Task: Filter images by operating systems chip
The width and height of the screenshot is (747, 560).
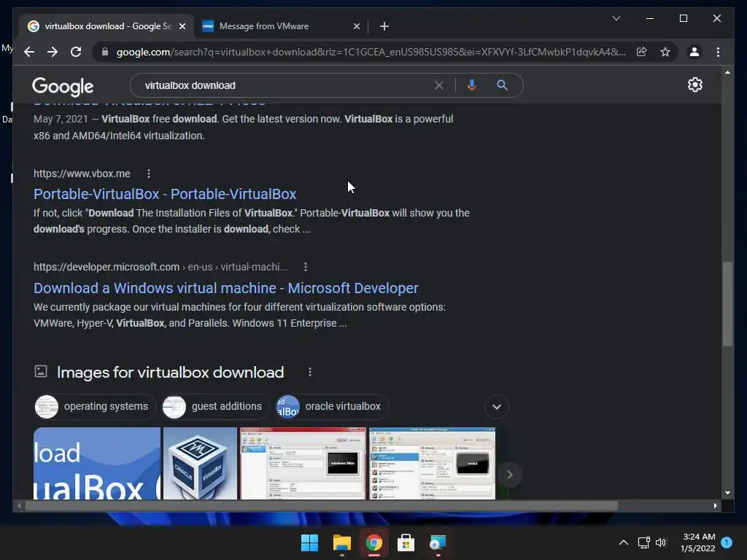Action: (95, 407)
